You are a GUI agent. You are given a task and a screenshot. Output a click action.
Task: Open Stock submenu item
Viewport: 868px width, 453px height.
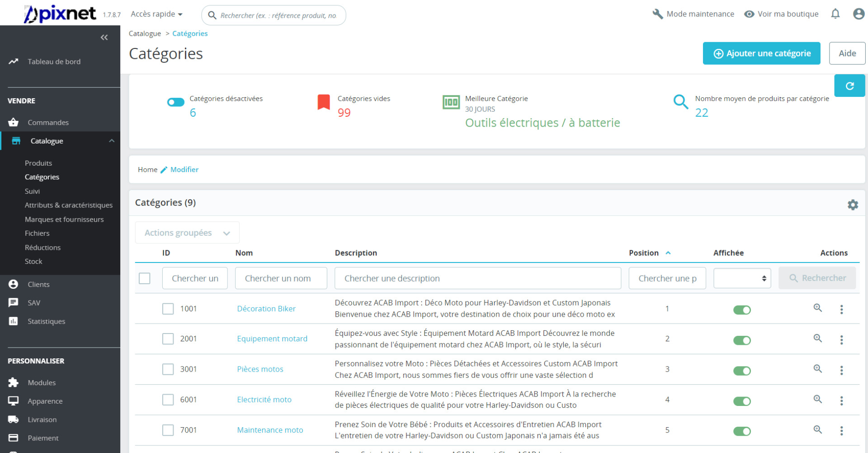pos(33,261)
